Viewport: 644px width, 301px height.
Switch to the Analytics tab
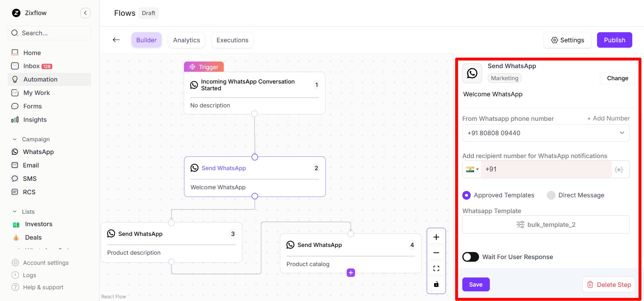click(x=186, y=40)
